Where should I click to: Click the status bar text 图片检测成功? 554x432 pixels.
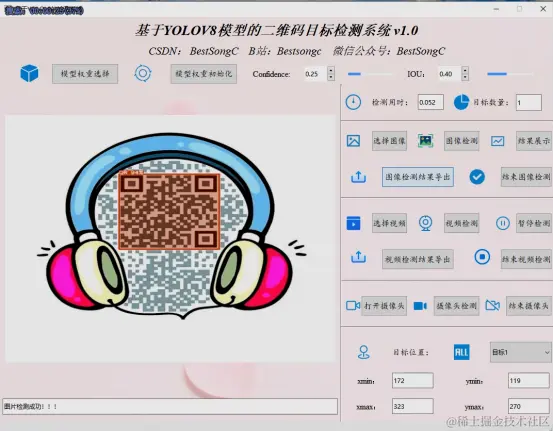(x=30, y=407)
